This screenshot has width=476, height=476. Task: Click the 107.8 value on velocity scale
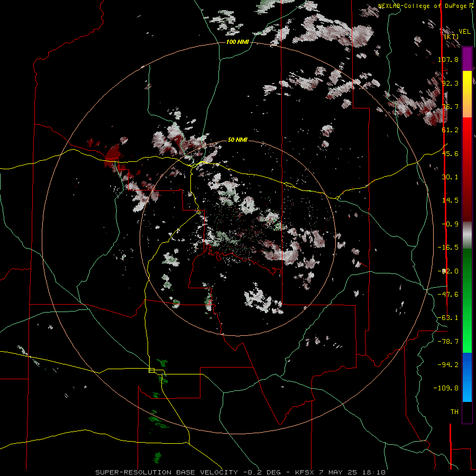[448, 59]
